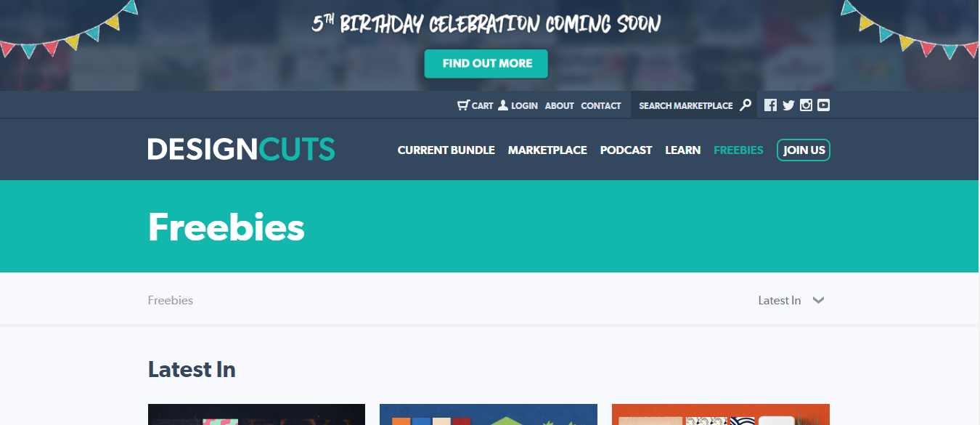Open the DesignCuts Instagram page

pos(806,105)
